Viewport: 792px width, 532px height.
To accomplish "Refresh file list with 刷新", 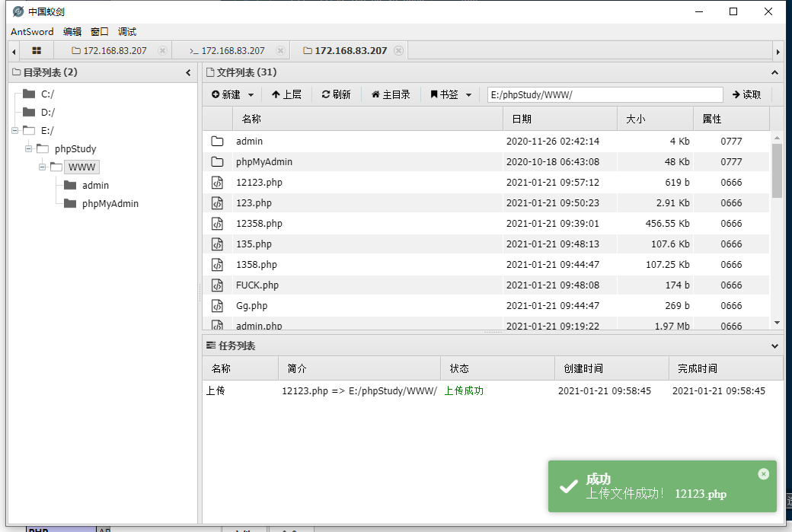I will (x=336, y=94).
